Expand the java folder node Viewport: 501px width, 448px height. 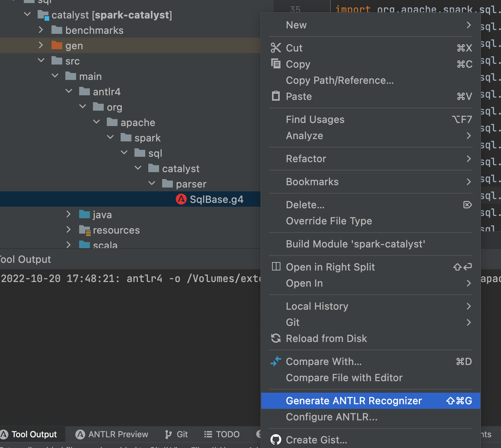coord(69,214)
